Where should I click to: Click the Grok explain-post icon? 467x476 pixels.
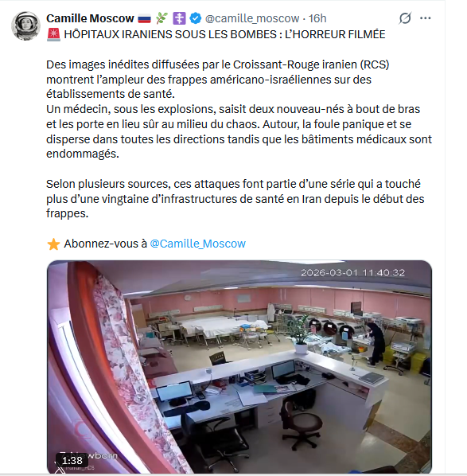405,18
